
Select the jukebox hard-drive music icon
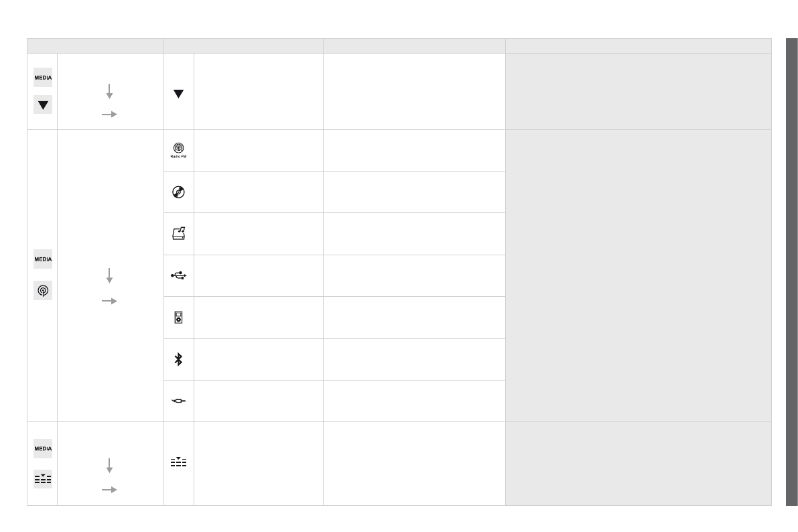(178, 233)
